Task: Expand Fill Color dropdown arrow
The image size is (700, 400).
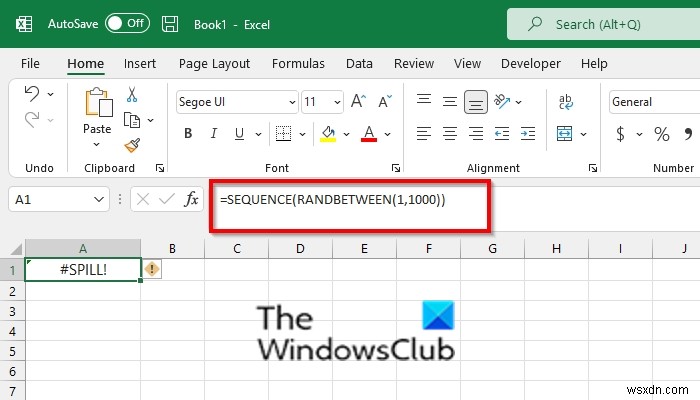Action: (346, 134)
